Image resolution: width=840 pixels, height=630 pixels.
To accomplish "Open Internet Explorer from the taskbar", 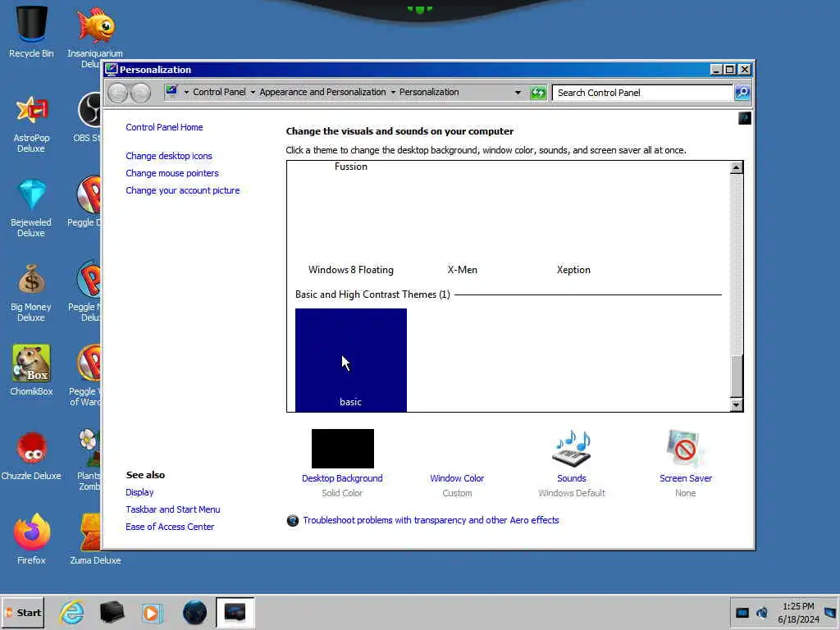I will click(x=72, y=612).
